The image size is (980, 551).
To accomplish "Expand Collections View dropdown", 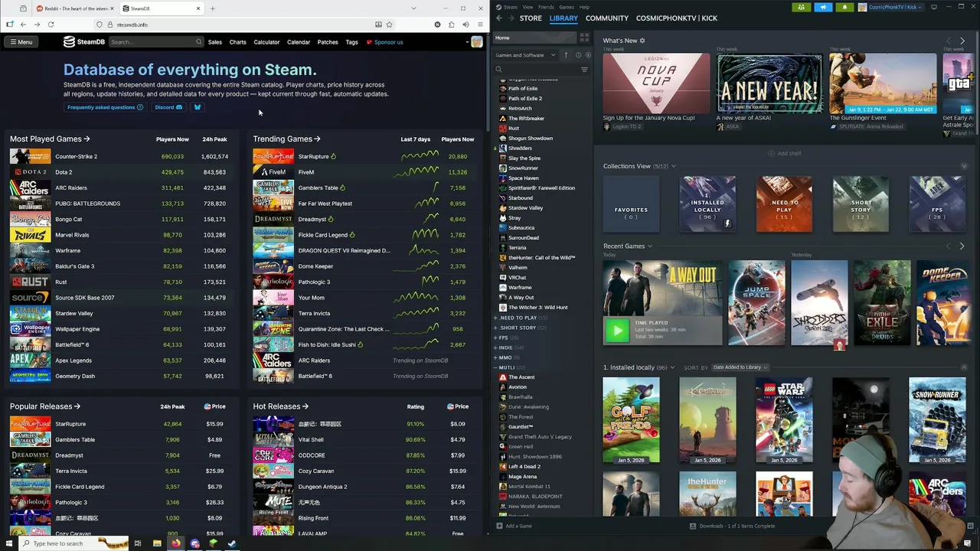I will [x=674, y=166].
